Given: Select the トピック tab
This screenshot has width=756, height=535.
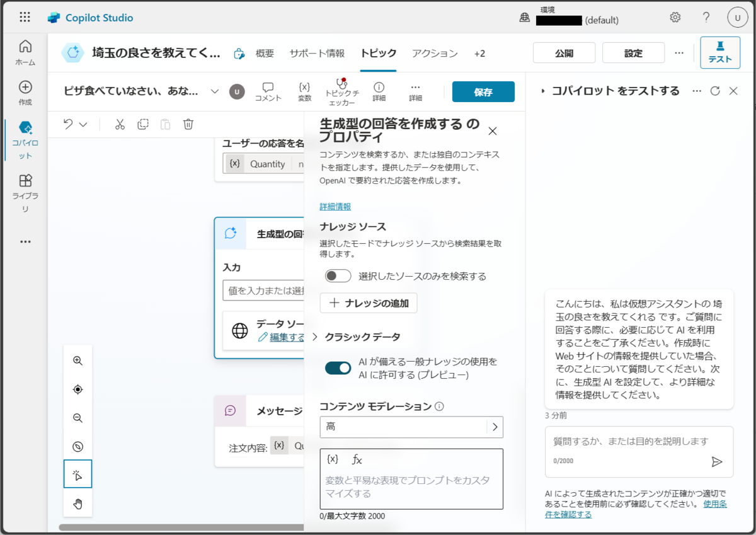Looking at the screenshot, I should click(379, 54).
